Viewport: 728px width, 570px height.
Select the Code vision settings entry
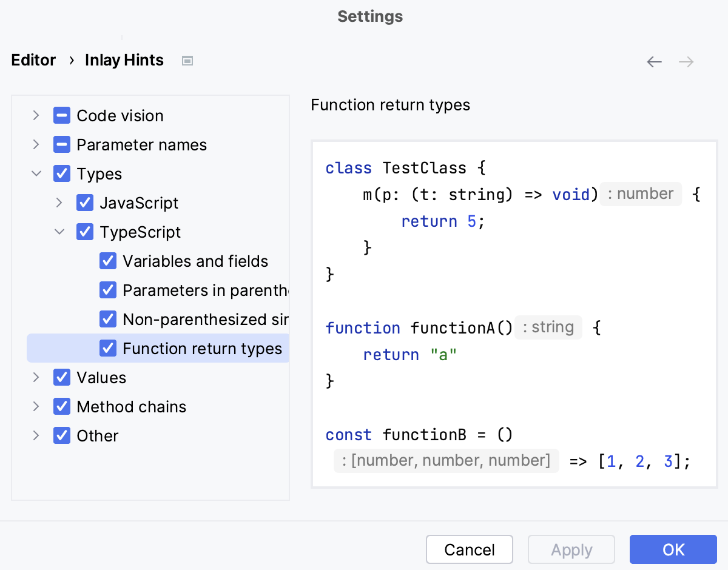click(120, 115)
